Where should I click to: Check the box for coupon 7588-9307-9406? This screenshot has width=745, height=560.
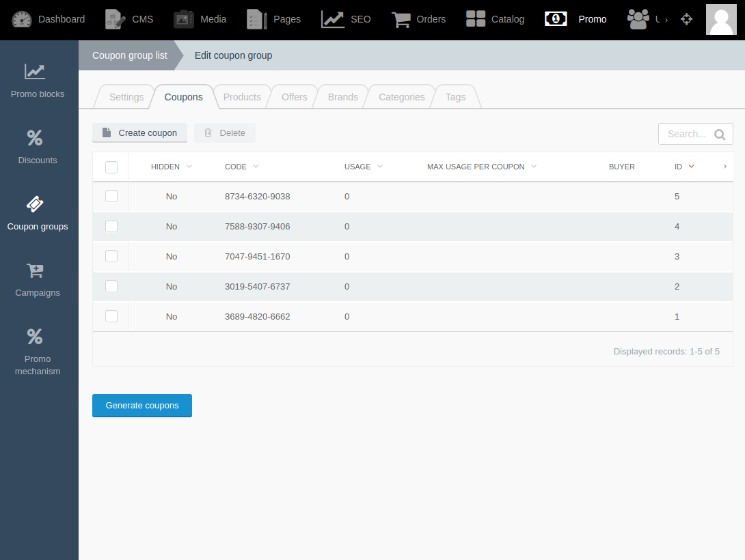[111, 226]
